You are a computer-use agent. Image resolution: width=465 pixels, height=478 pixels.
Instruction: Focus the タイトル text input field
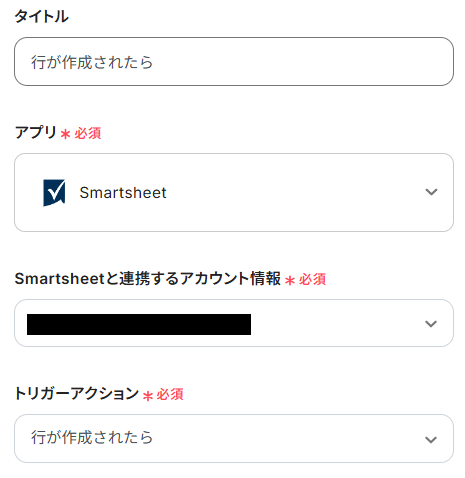pos(234,62)
